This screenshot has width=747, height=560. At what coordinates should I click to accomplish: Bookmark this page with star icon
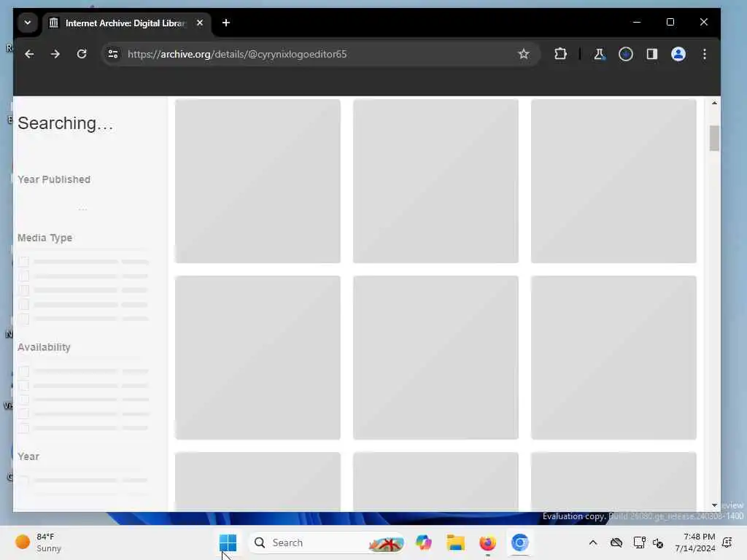pos(524,54)
